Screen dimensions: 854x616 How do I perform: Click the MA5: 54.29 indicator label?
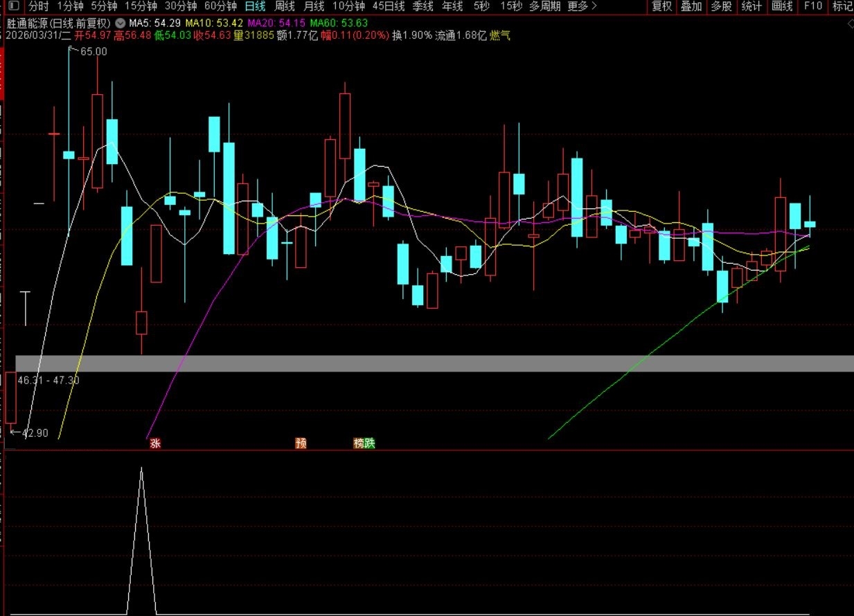154,23
